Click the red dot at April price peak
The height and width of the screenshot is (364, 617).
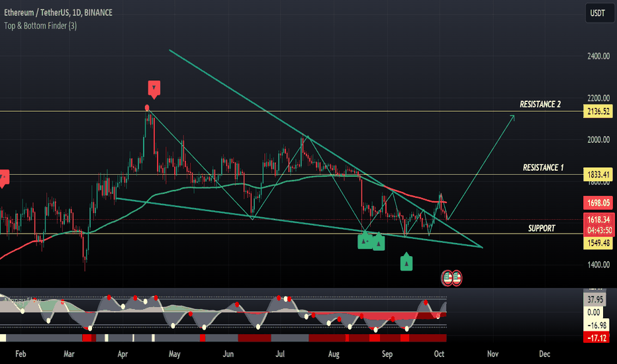[147, 107]
